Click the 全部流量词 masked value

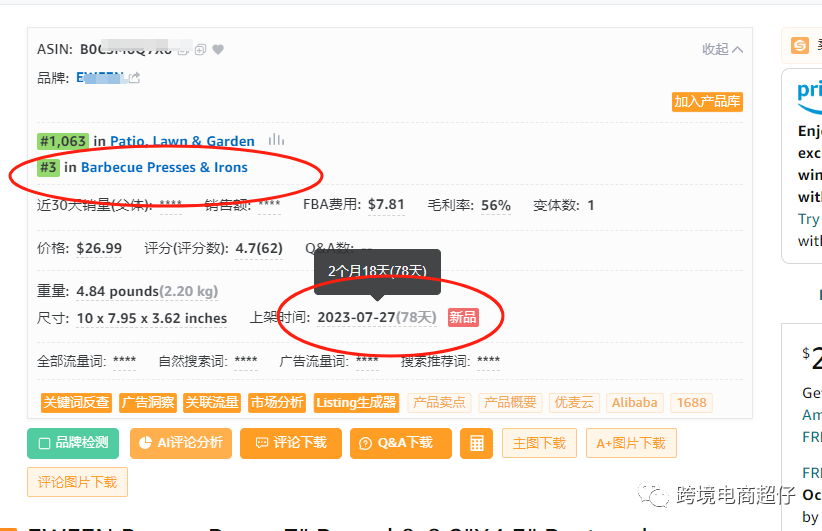tap(124, 361)
